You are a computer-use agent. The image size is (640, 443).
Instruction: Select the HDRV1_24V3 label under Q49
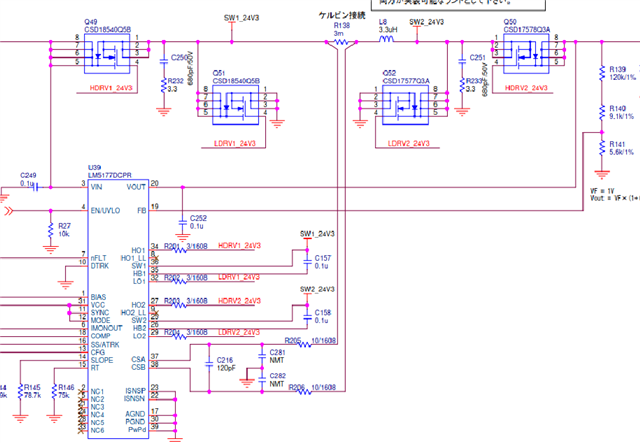click(111, 88)
